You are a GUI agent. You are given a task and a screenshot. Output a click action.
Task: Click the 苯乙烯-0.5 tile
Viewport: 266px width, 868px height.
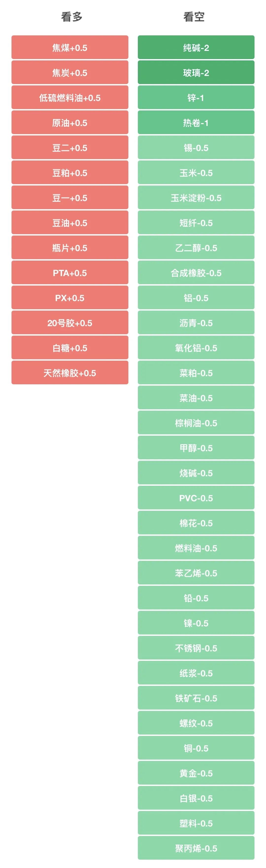click(x=196, y=573)
